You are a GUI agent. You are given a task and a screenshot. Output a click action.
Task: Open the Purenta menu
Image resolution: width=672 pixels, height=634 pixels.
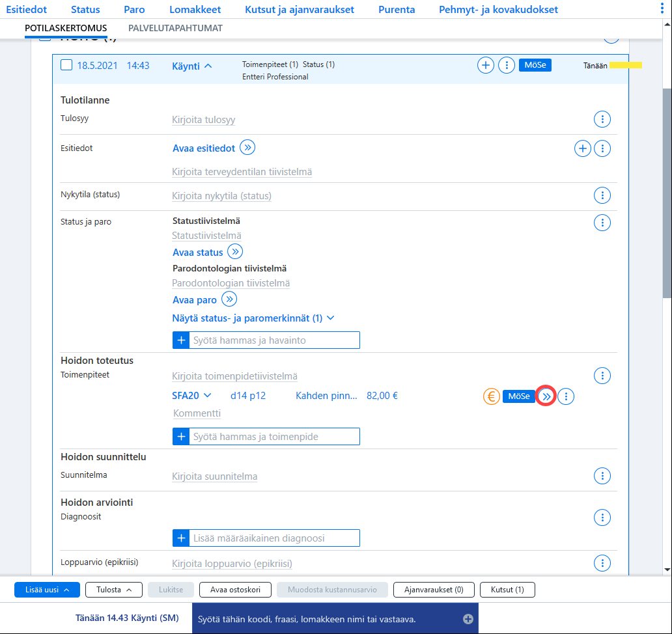(397, 9)
